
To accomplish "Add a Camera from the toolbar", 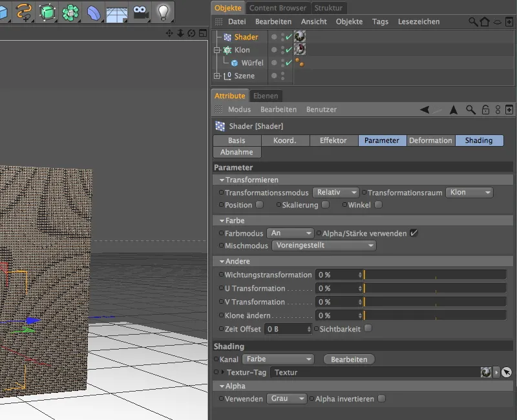I will coord(141,12).
